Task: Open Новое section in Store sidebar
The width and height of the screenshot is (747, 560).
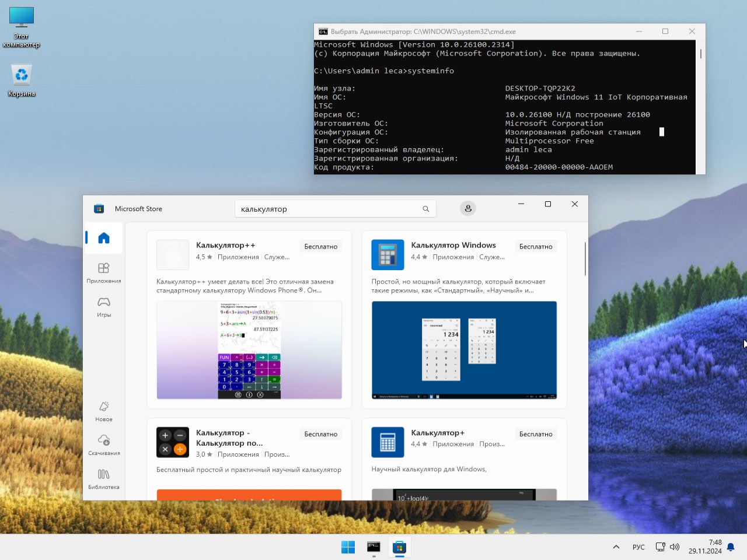Action: tap(104, 411)
